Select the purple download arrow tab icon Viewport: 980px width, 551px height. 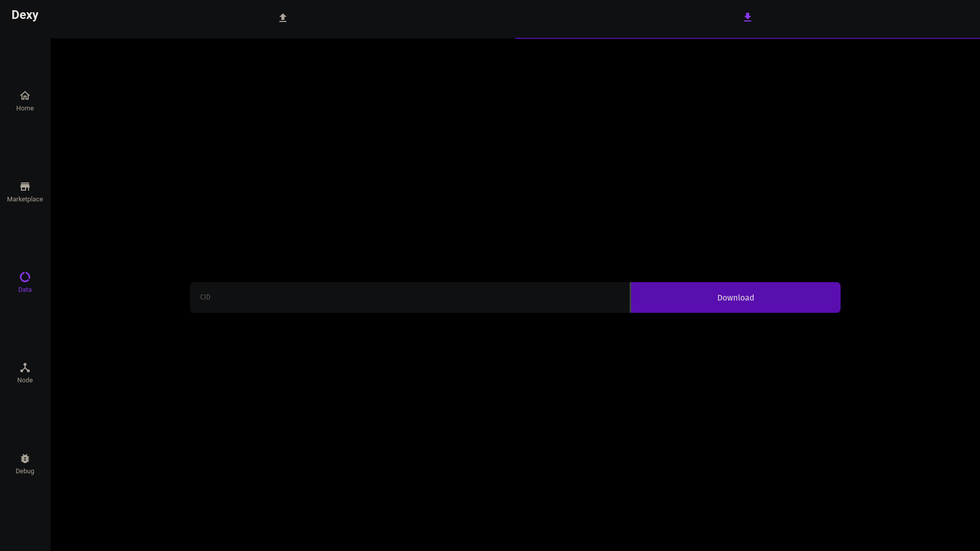pos(748,17)
